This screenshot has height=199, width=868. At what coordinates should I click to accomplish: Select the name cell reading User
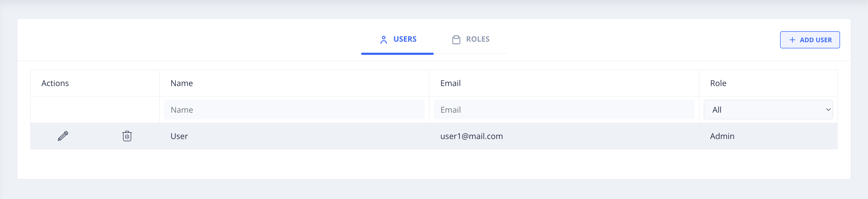pyautogui.click(x=179, y=136)
